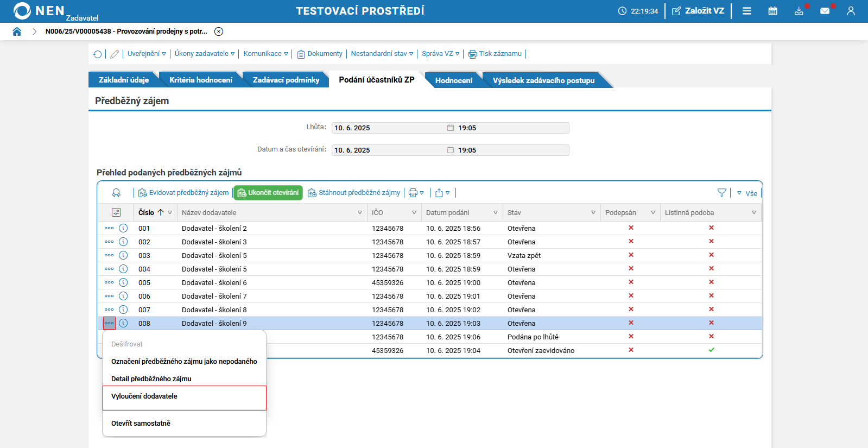Image resolution: width=868 pixels, height=448 pixels.
Task: Close the N006/25/V00005438 breadcrumb tab
Action: (219, 31)
